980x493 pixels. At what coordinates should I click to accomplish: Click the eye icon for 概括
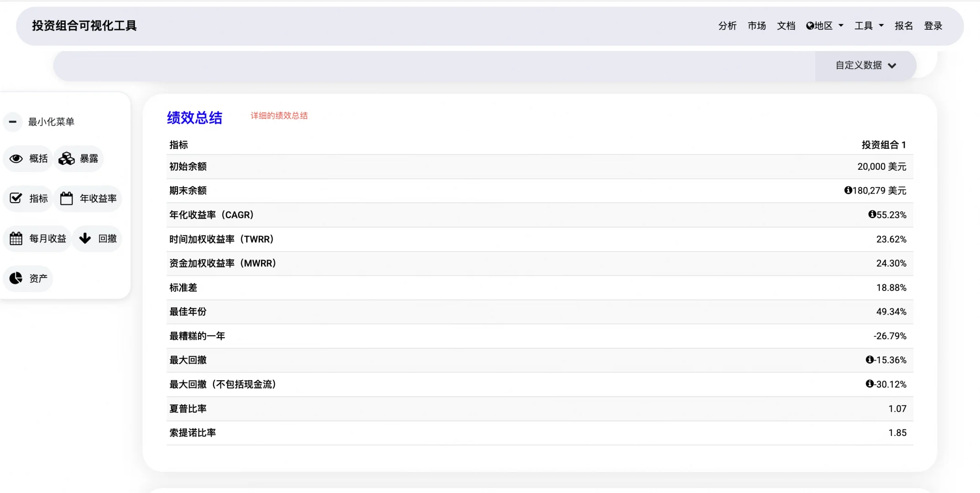pos(16,158)
